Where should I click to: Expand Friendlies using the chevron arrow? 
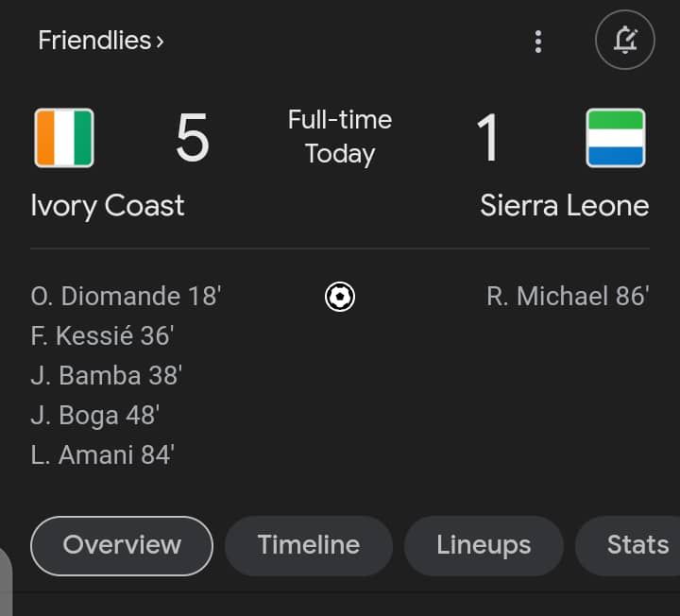[160, 42]
